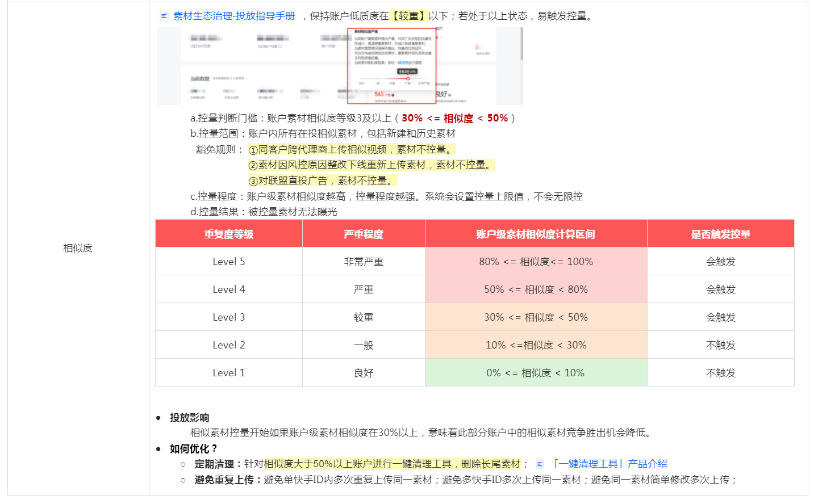The height and width of the screenshot is (504, 814).
Task: Click the 一键清理 link inside the popup
Action: 401,62
